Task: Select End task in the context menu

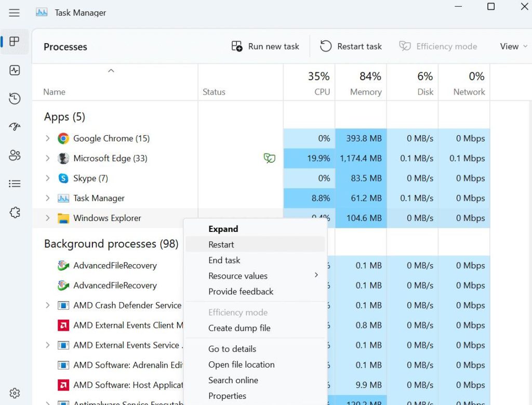Action: pyautogui.click(x=224, y=260)
